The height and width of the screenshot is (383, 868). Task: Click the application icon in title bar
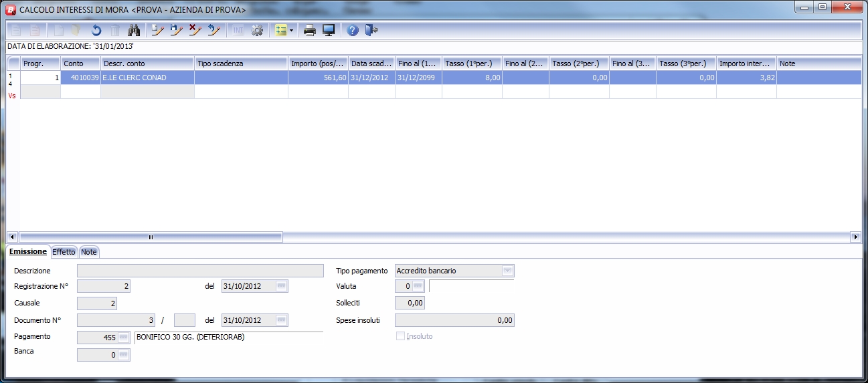(11, 10)
